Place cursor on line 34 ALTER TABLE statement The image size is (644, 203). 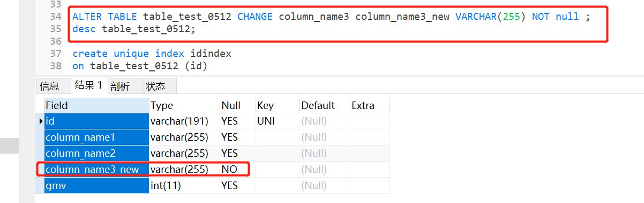click(331, 17)
